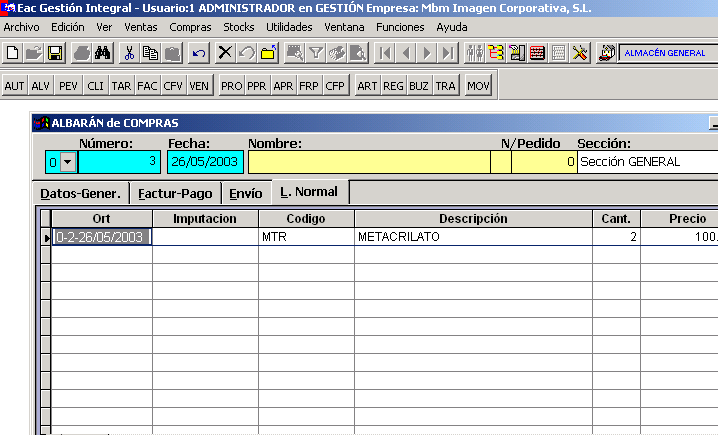718x435 pixels.
Task: Click the copy icon in toolbar
Action: pos(150,53)
